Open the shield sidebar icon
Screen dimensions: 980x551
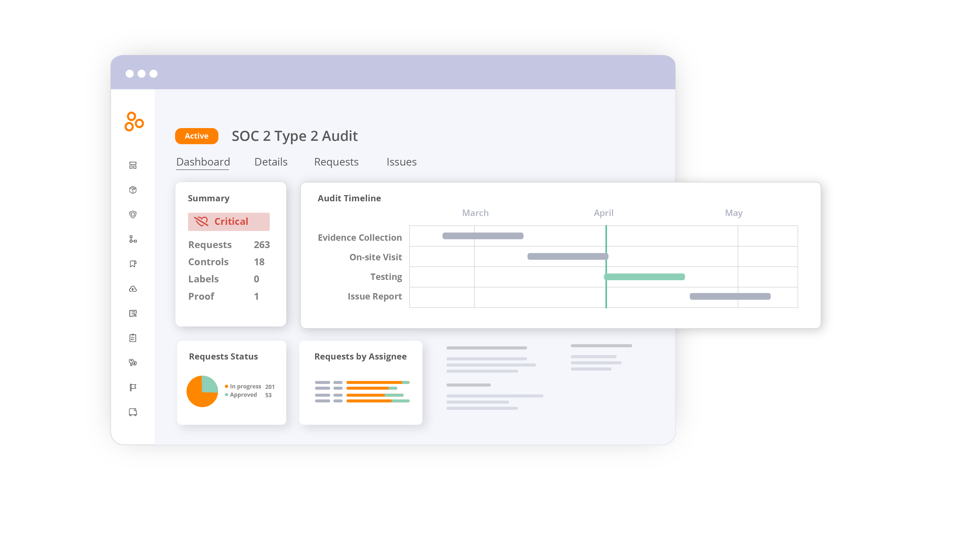click(133, 215)
